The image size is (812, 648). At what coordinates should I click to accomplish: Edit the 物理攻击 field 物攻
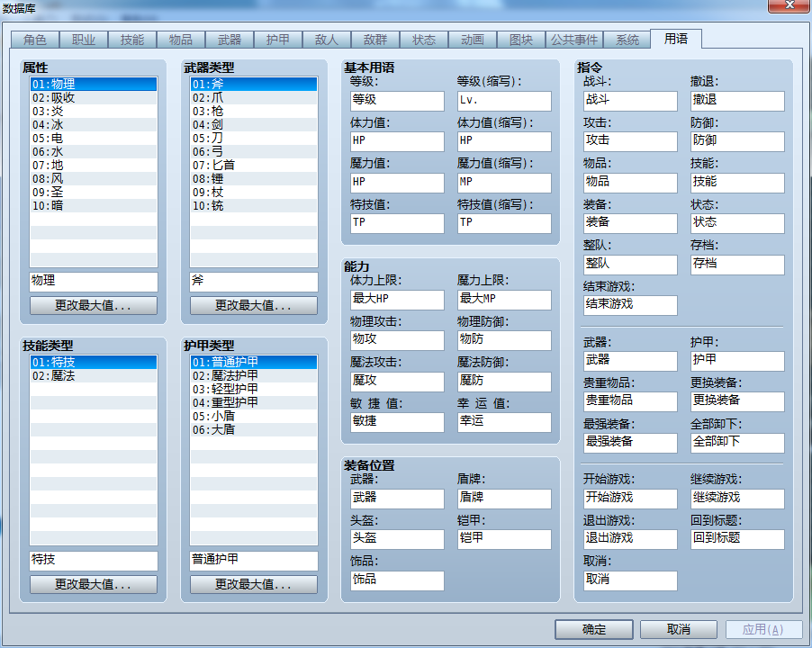point(397,340)
